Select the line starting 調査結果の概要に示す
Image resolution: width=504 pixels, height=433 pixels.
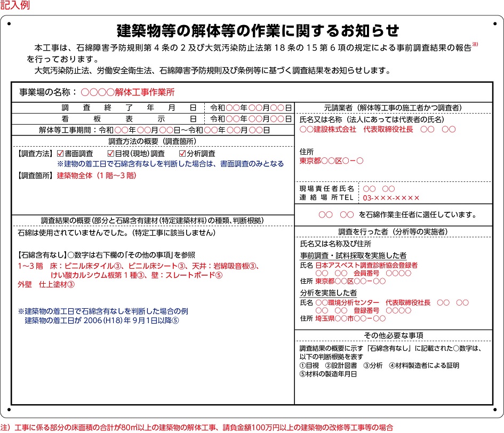(x=390, y=348)
